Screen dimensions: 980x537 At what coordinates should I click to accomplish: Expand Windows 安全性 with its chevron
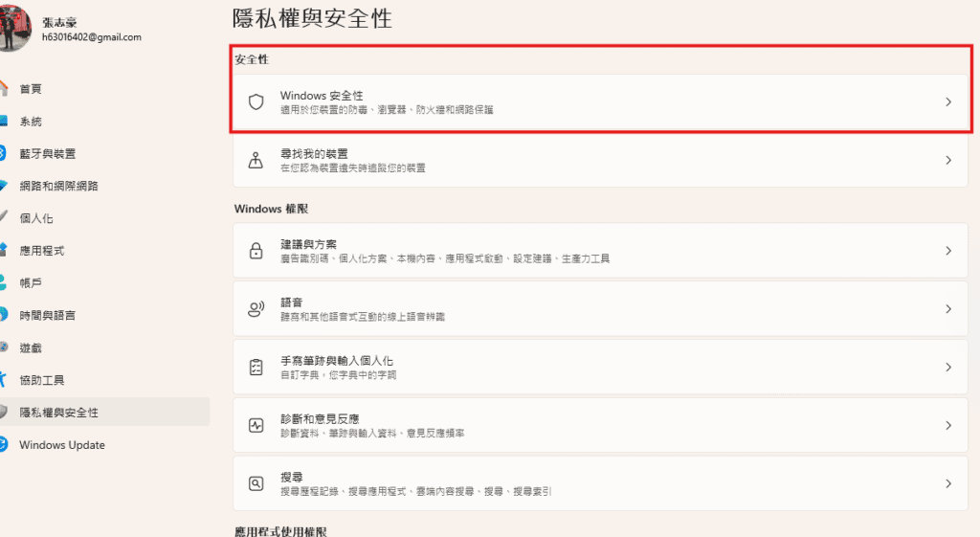click(948, 101)
